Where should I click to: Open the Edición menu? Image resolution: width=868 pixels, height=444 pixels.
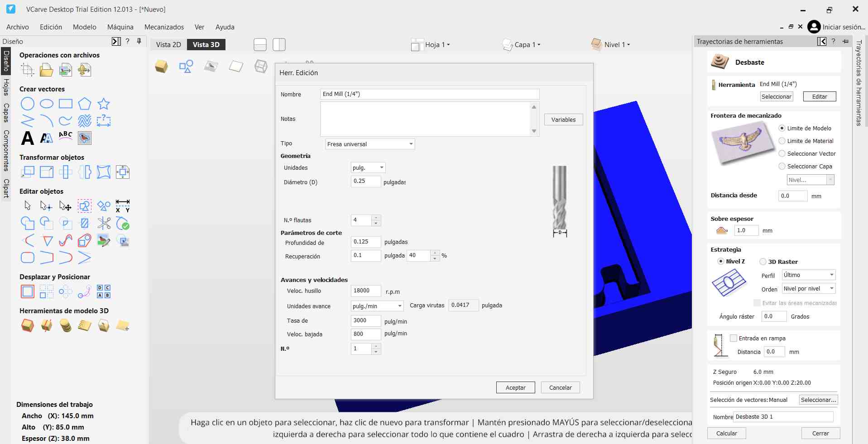51,27
